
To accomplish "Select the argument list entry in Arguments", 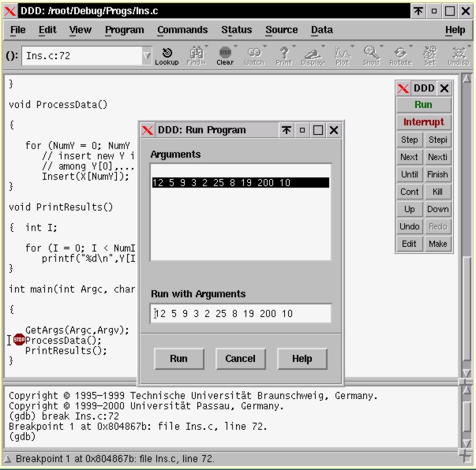I will tap(240, 183).
